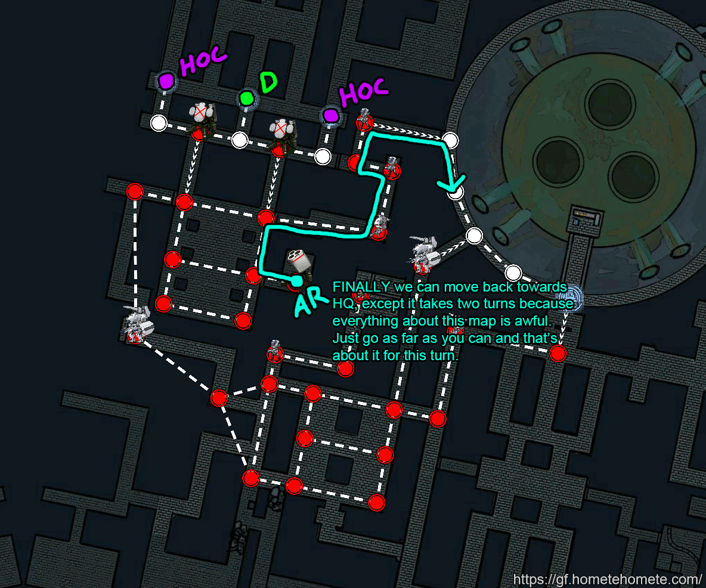Image resolution: width=706 pixels, height=588 pixels.
Task: Select the heliport under the leftmost purple dot
Action: 166,82
